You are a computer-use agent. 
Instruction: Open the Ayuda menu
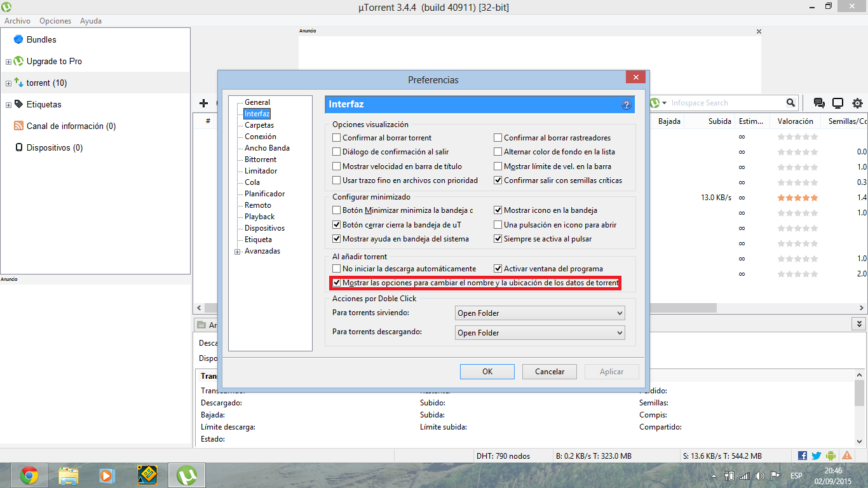click(91, 21)
